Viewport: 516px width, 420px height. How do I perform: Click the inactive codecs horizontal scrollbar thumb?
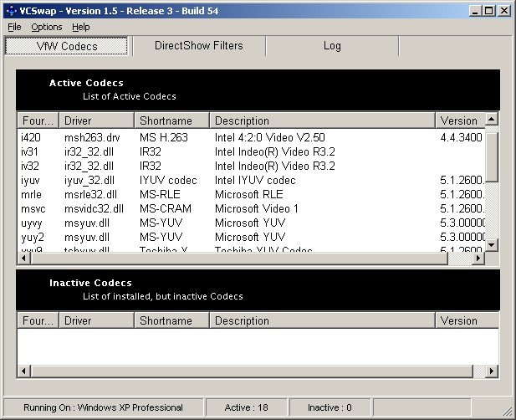pos(252,371)
